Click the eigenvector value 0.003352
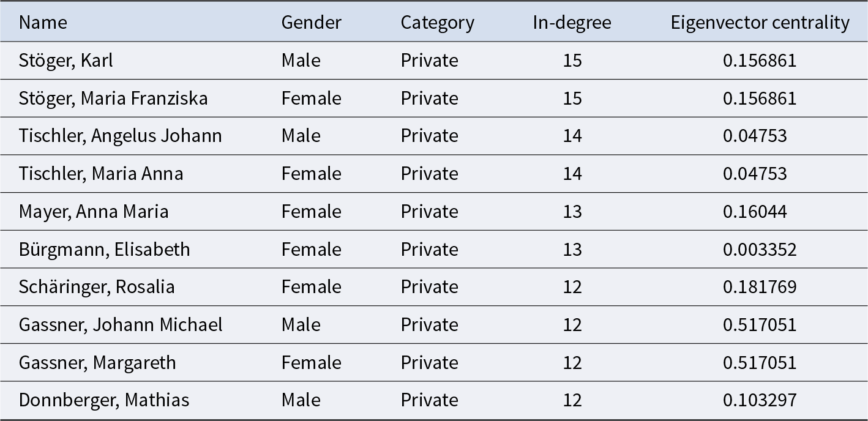The image size is (868, 421). [x=760, y=250]
